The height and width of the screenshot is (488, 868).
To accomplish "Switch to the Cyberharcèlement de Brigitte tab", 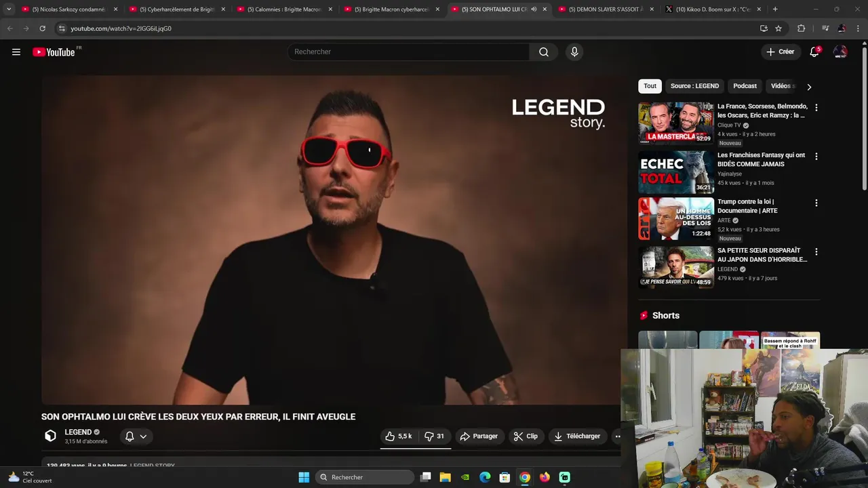I will pyautogui.click(x=177, y=9).
